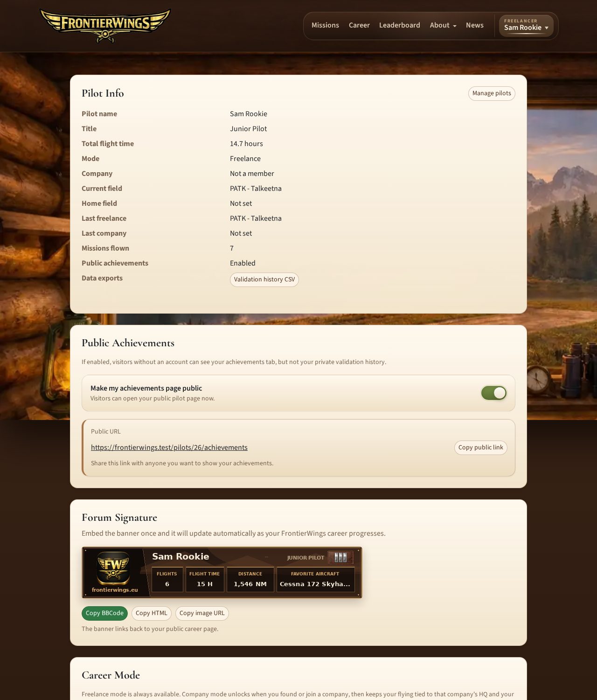Click the FW emblem in signature banner
This screenshot has width=597, height=700.
[x=113, y=567]
